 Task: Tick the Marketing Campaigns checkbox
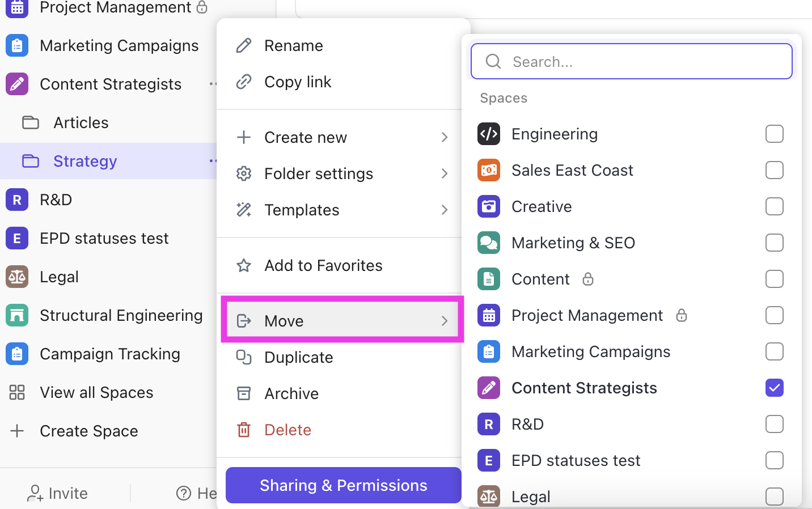pyautogui.click(x=774, y=352)
